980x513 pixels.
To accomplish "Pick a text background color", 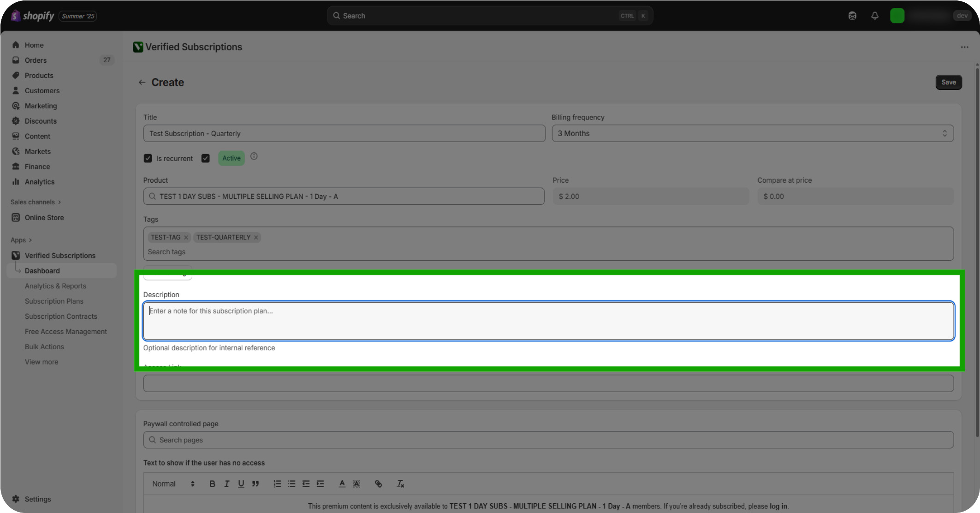I will point(356,483).
